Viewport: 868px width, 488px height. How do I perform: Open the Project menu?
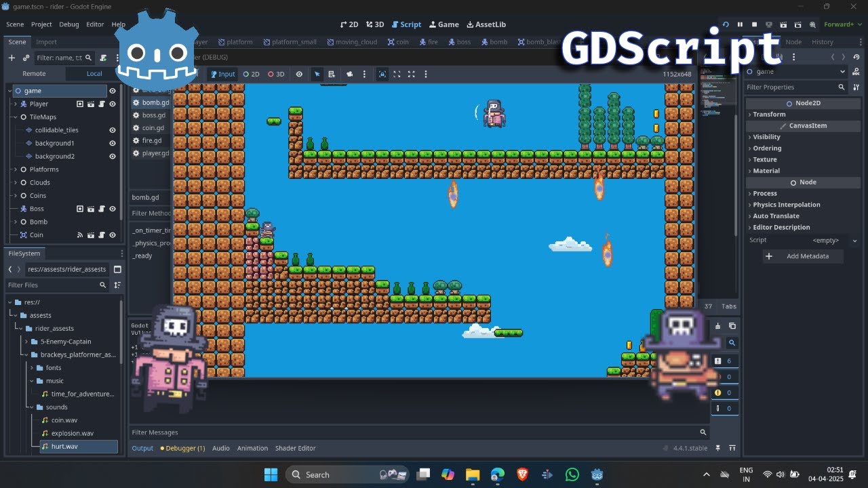pos(41,24)
